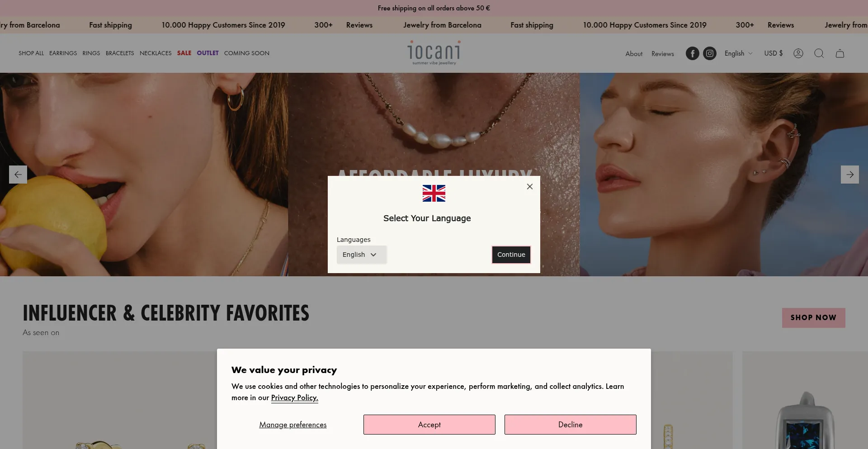Expand the Languages dropdown in popup

(362, 255)
